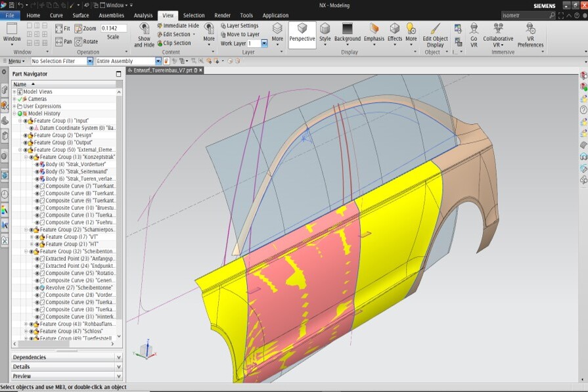This screenshot has width=588, height=392.
Task: Switch to the Assemblies ribbon tab
Action: [111, 15]
